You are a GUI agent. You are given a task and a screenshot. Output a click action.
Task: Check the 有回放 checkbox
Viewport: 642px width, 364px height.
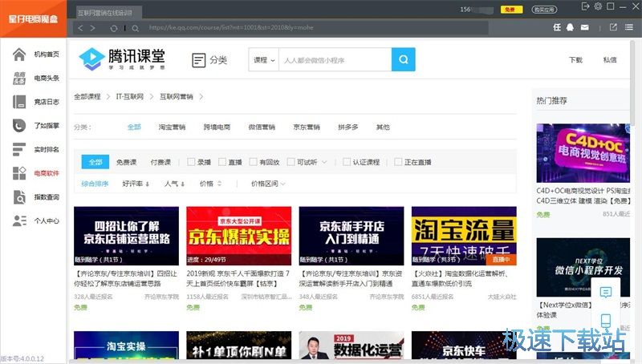[253, 162]
